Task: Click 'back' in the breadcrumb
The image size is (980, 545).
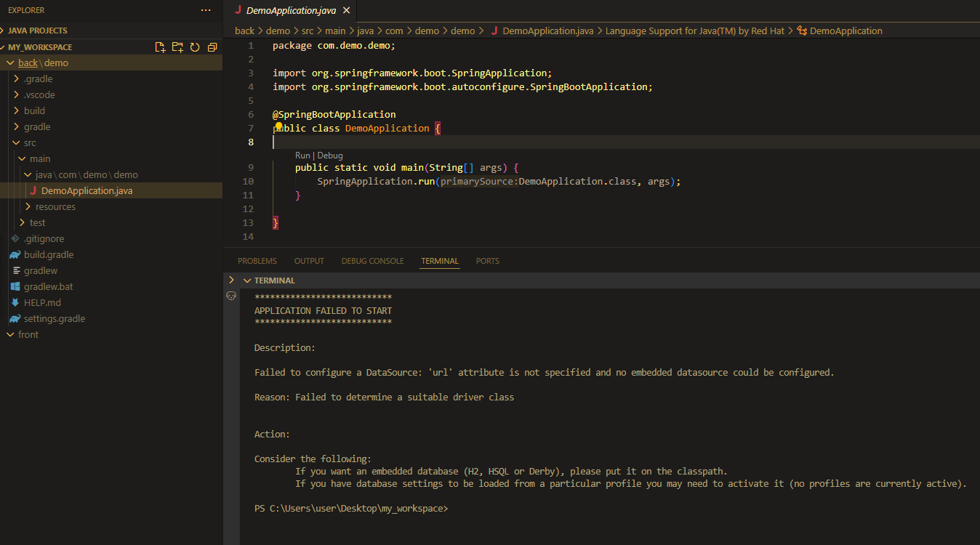Action: tap(244, 31)
